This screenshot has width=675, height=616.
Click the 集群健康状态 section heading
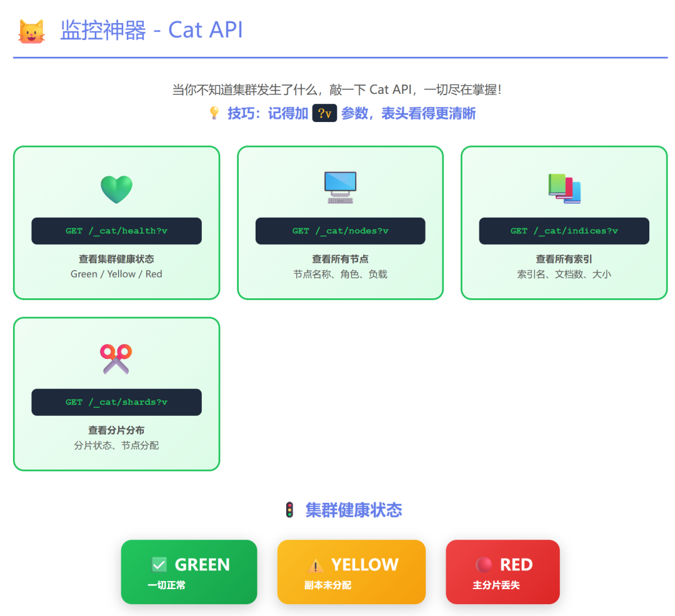click(x=353, y=510)
